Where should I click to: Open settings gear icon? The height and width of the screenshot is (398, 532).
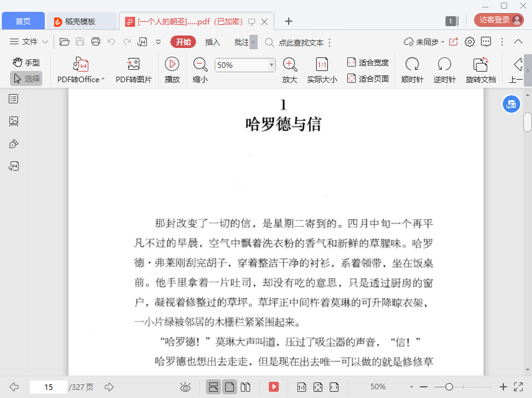(x=470, y=42)
